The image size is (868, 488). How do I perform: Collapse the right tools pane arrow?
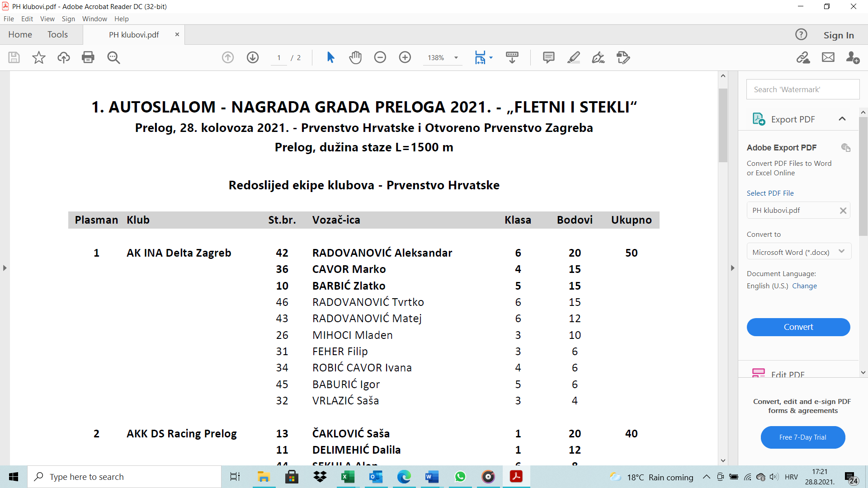click(733, 268)
